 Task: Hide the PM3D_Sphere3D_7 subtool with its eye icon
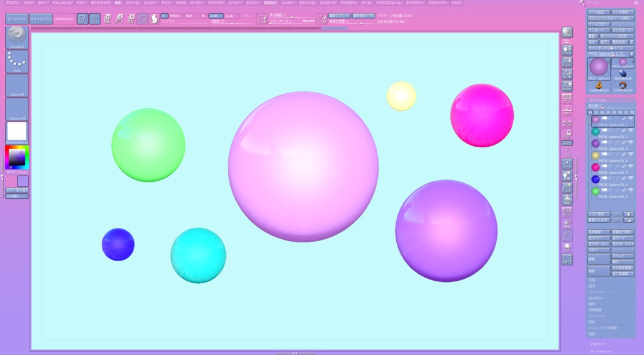point(630,190)
